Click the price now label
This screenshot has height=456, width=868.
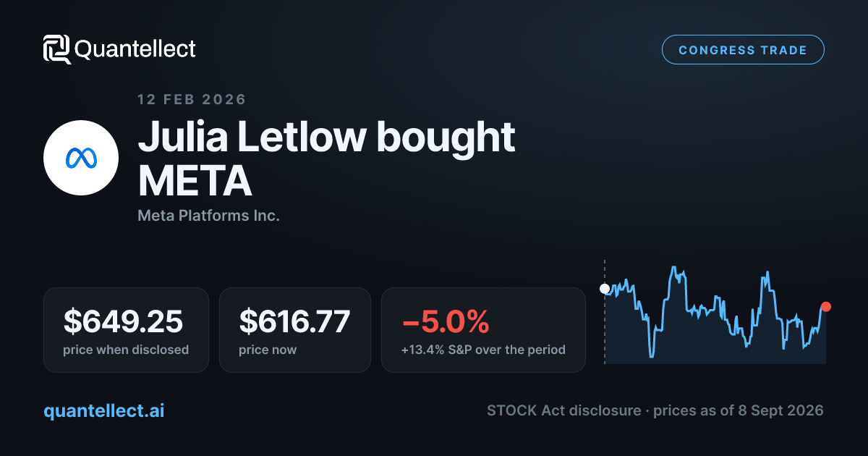point(268,350)
